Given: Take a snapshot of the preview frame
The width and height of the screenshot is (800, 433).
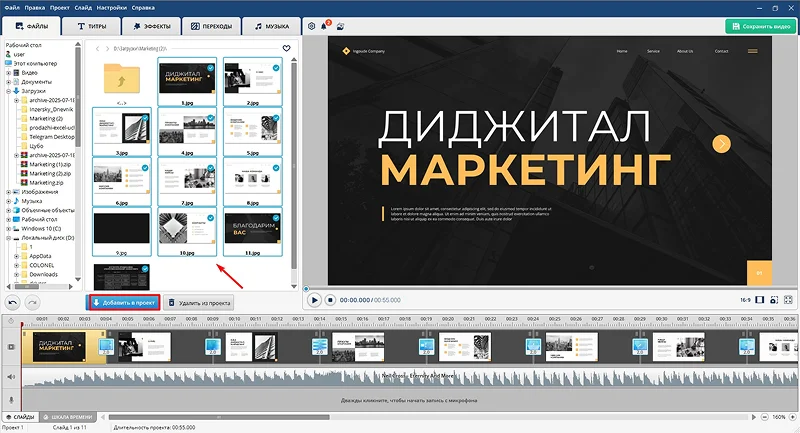Looking at the screenshot, I should click(x=774, y=300).
